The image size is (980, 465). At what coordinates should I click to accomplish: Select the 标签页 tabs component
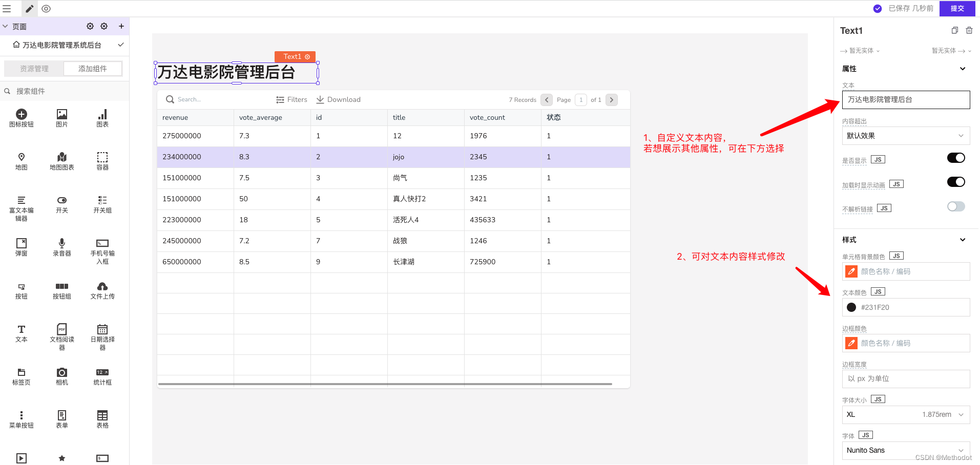[x=22, y=376]
